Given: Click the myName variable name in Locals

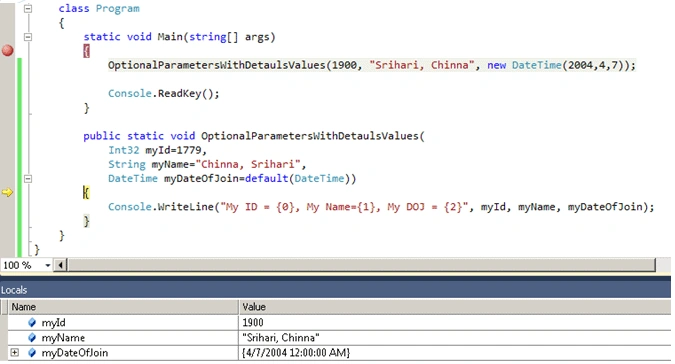Looking at the screenshot, I should [x=63, y=338].
